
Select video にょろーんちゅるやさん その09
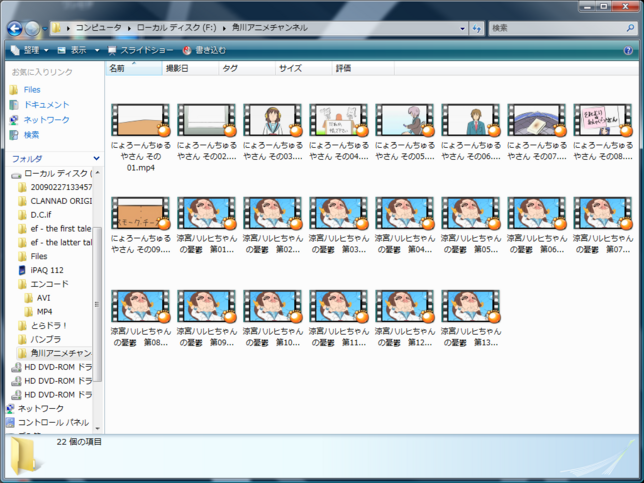pos(140,225)
